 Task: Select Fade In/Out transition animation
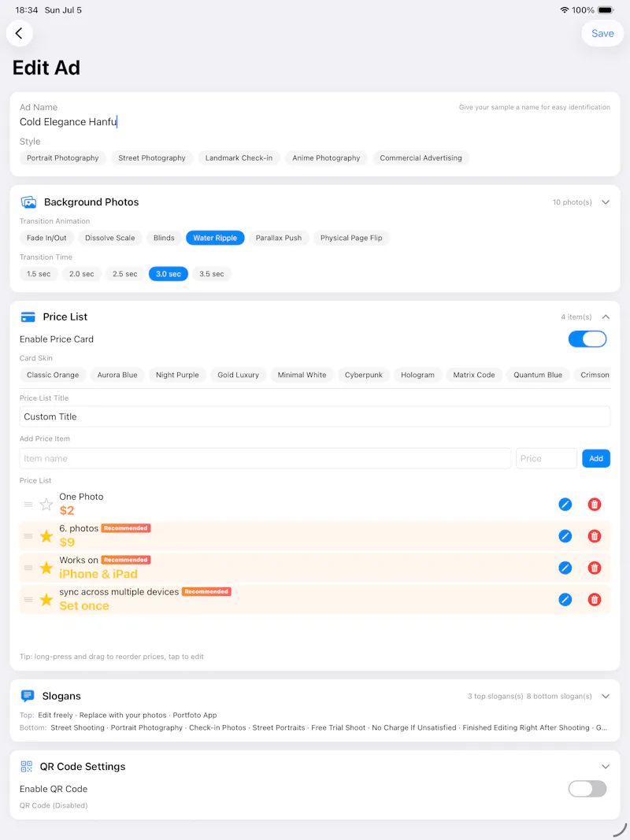(46, 238)
